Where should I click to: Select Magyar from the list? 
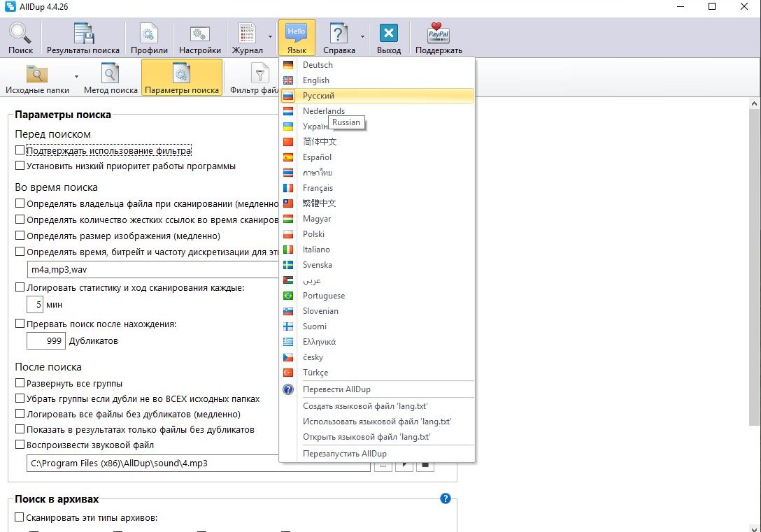pos(377,219)
